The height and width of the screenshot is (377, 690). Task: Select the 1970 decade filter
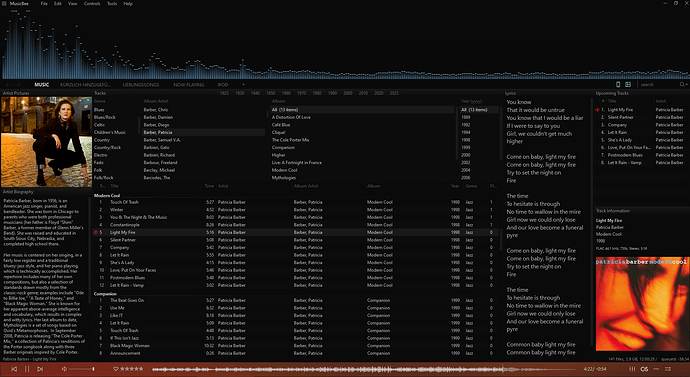tap(301, 93)
